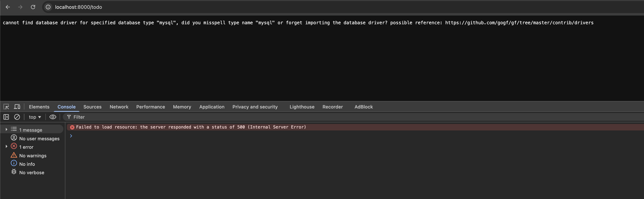Toggle the device toolbar icon

tap(17, 107)
